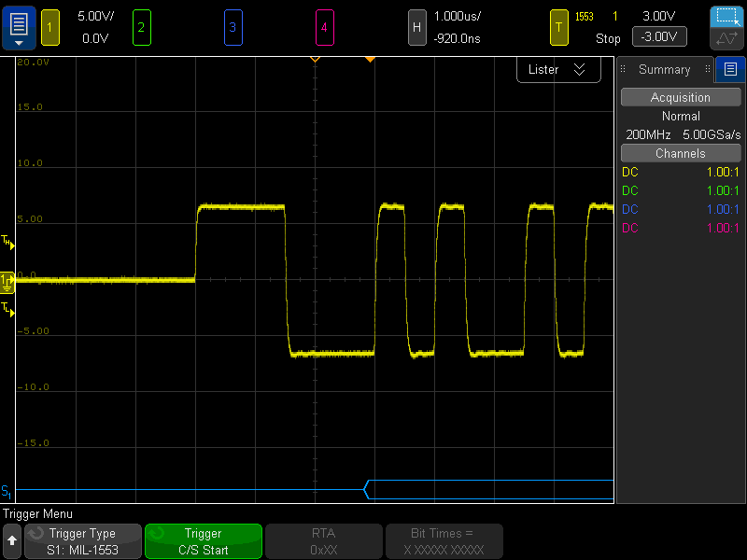The width and height of the screenshot is (747, 560).
Task: Open the trigger T settings
Action: (558, 28)
